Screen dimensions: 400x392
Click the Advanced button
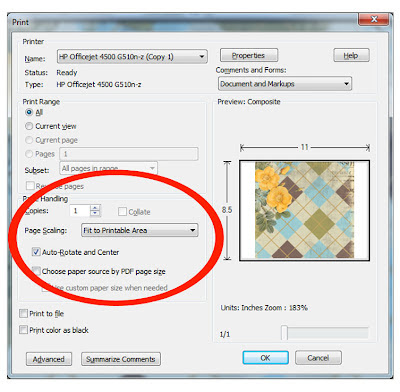(x=49, y=359)
